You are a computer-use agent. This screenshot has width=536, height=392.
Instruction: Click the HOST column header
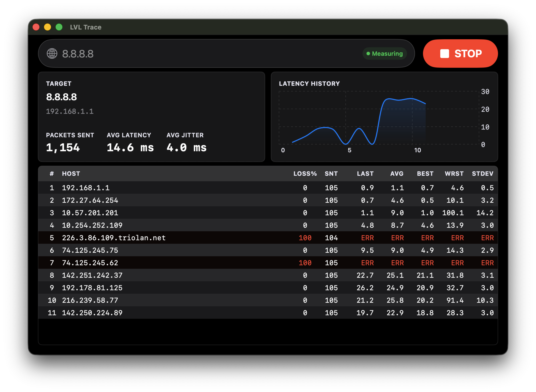click(x=71, y=173)
